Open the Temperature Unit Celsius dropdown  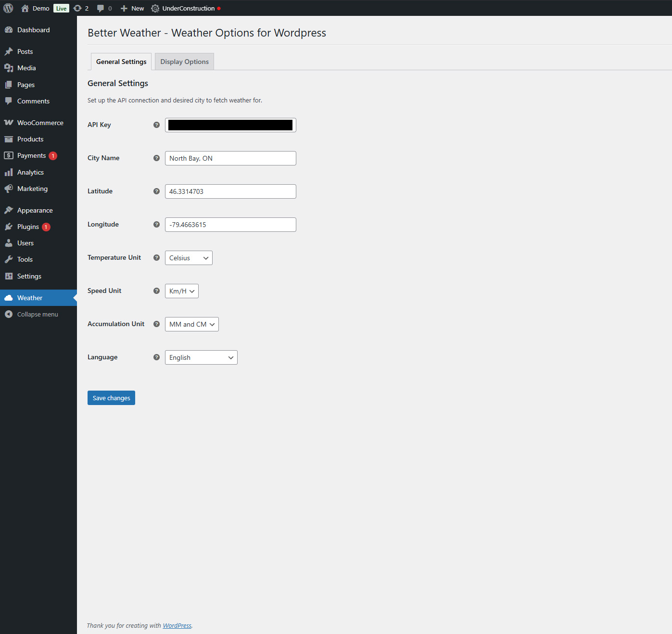[189, 258]
